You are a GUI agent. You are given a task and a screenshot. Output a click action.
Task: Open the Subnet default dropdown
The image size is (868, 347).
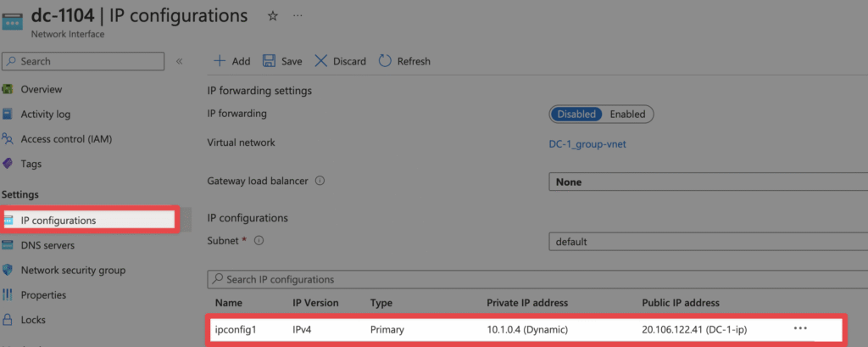[708, 242]
